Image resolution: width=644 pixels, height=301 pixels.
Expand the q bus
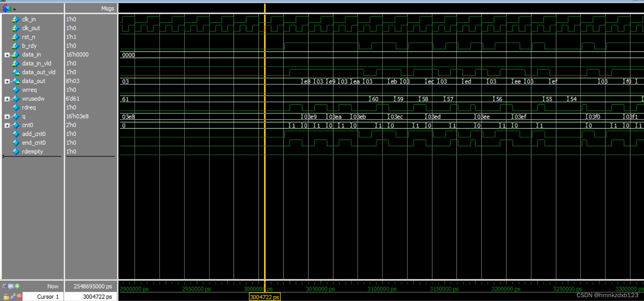point(7,117)
